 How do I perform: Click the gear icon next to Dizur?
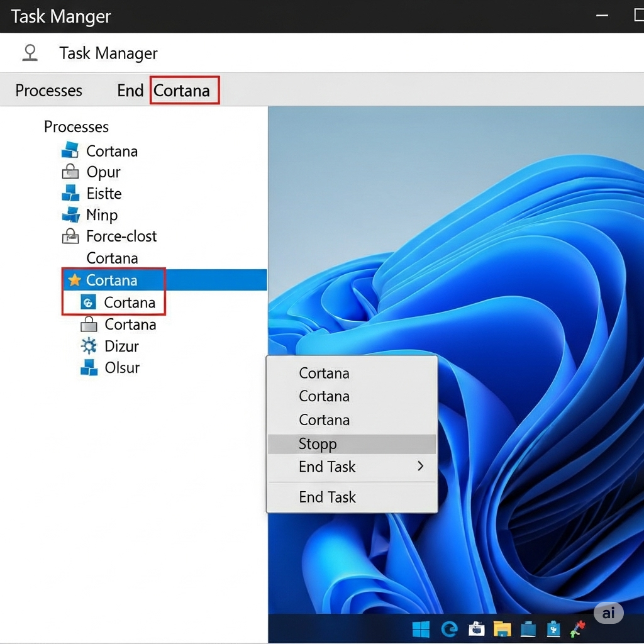(x=89, y=346)
